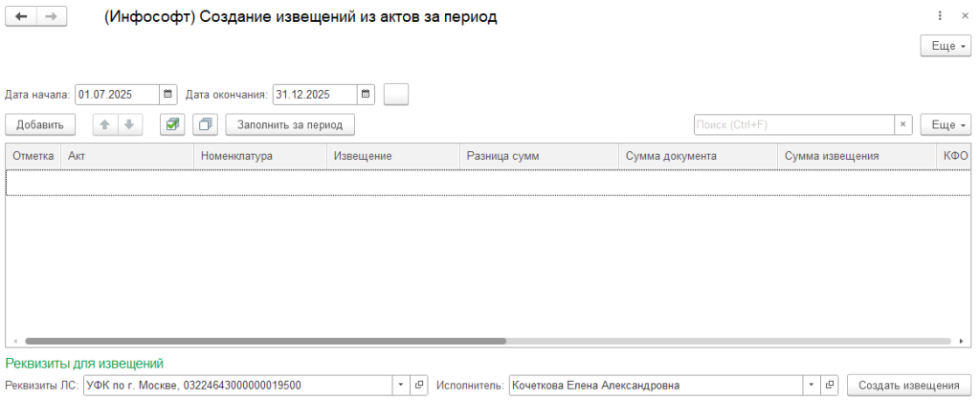Open calendar picker for Дата окончания
980x400 pixels.
367,94
